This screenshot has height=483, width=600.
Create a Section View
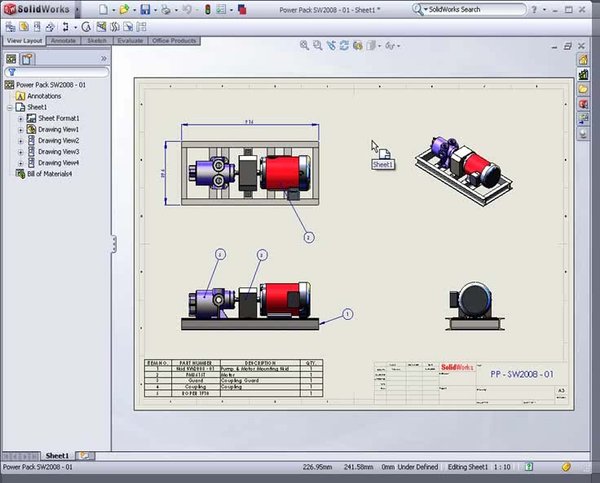pyautogui.click(x=66, y=27)
